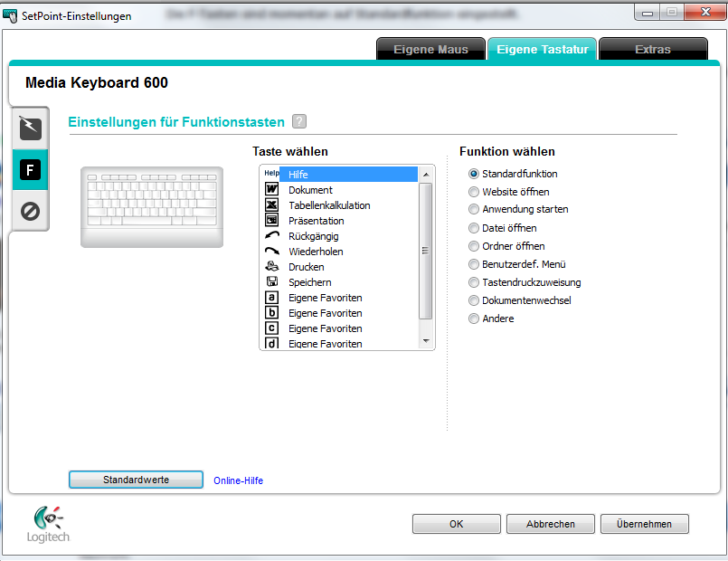Viewport: 728px width, 561px height.
Task: Select Andere radio option
Action: (x=474, y=319)
